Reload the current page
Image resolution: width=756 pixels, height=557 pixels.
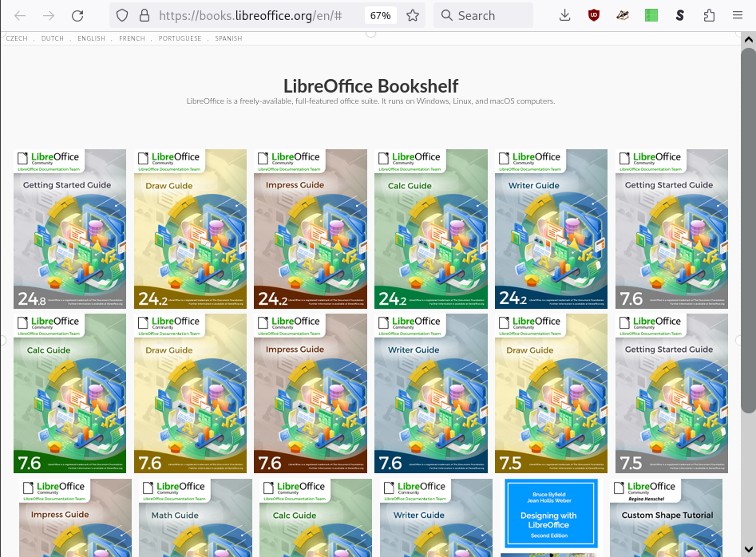[x=77, y=16]
